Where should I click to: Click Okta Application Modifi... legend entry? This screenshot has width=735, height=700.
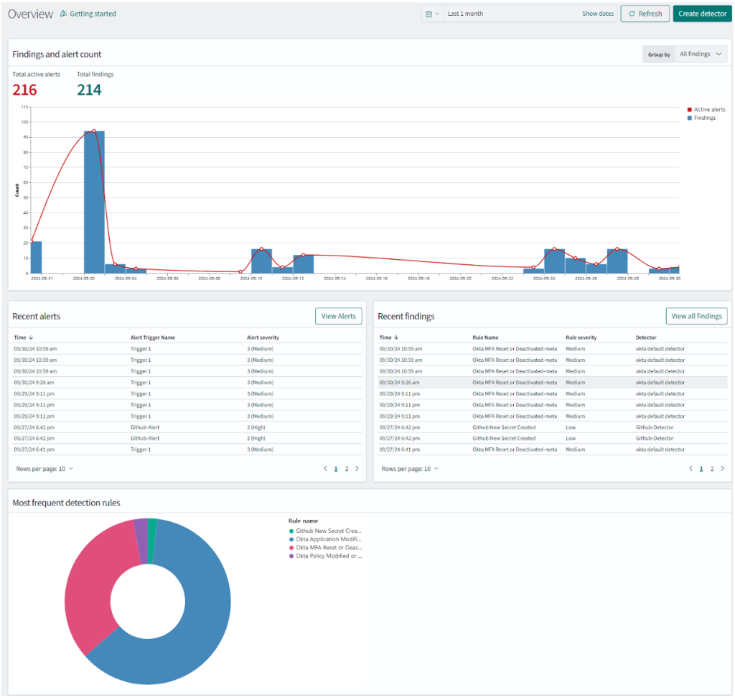pyautogui.click(x=325, y=539)
